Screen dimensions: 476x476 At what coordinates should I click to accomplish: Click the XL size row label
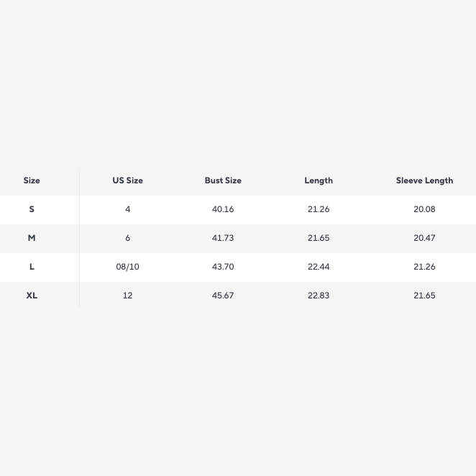[32, 296]
